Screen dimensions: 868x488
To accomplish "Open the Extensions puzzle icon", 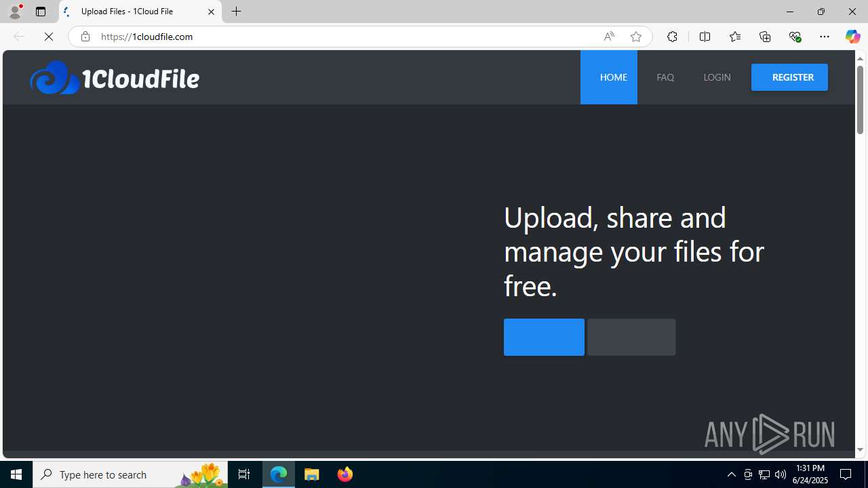I will pyautogui.click(x=672, y=37).
